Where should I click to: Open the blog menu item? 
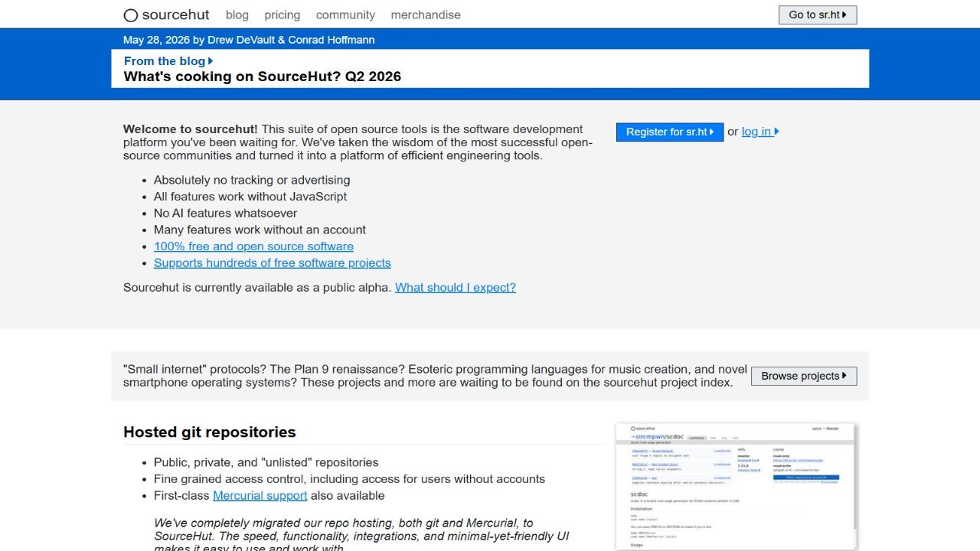point(237,15)
